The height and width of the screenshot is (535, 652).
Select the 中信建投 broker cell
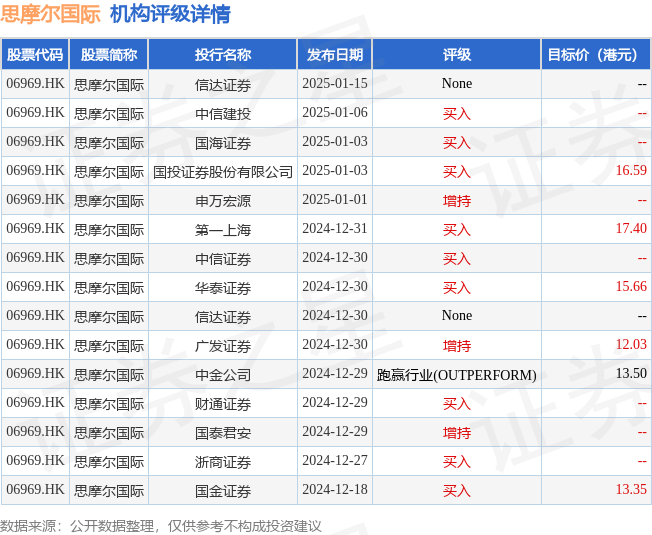point(223,114)
